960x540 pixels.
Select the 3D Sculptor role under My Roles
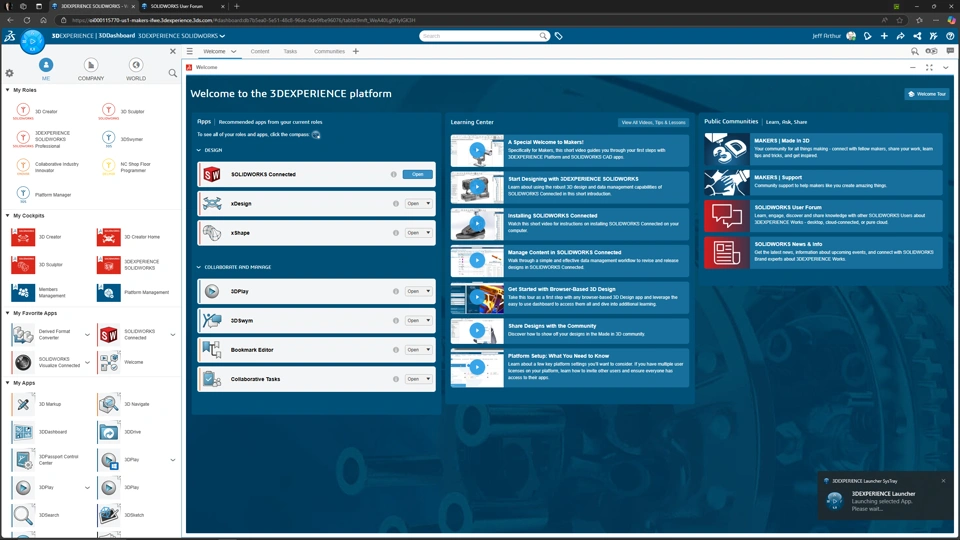pos(123,111)
